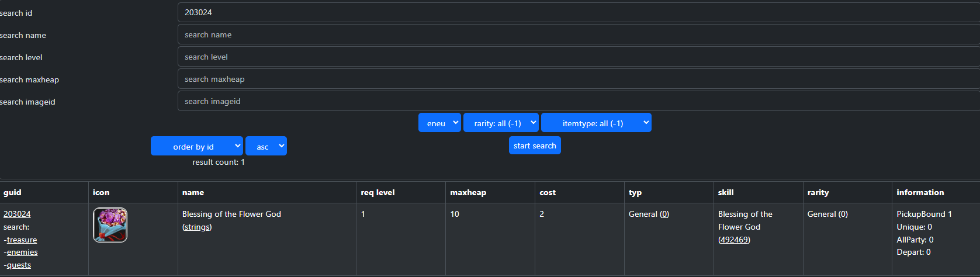Open the language eneu dropdown
Viewport: 980px width, 277px height.
[x=439, y=123]
